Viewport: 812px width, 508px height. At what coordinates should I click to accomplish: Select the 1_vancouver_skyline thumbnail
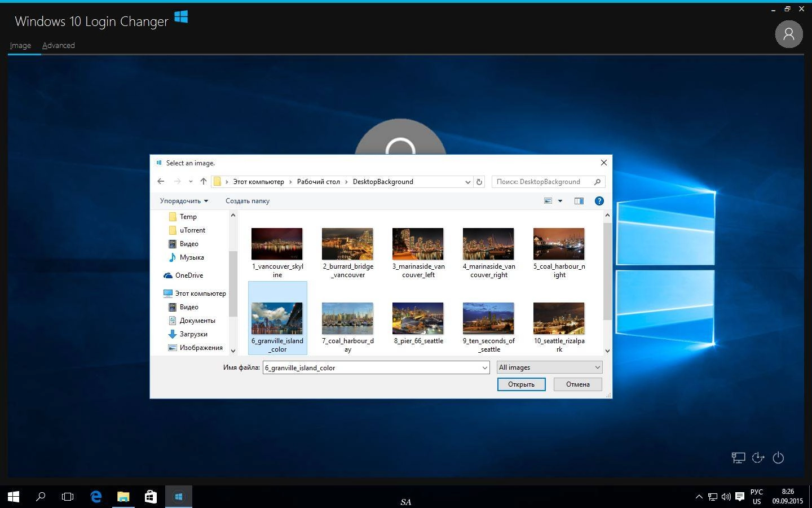tap(277, 244)
